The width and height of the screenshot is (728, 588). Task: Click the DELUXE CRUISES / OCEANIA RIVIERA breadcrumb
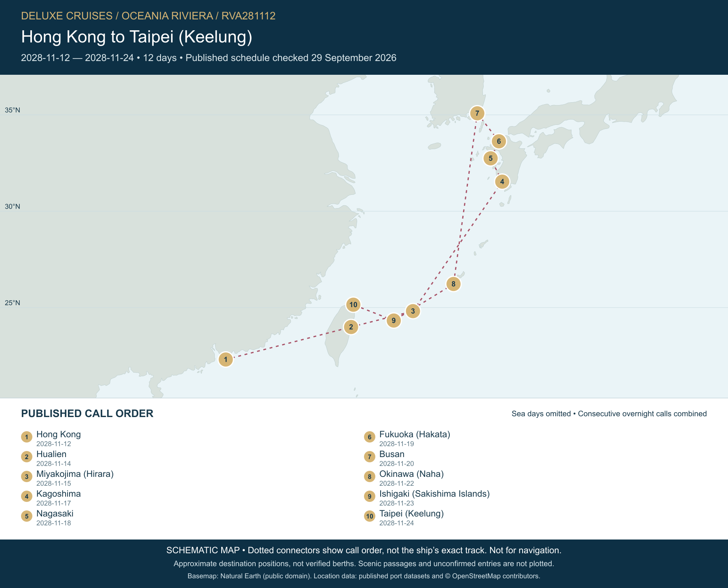[x=148, y=16]
